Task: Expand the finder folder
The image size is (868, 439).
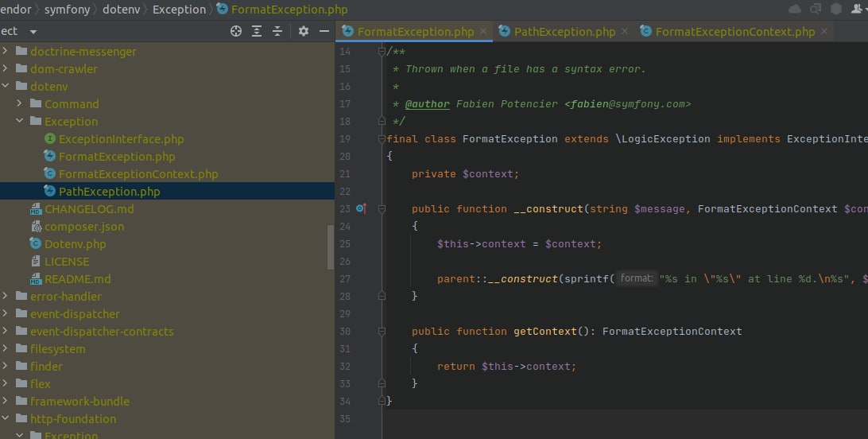Action: (5, 366)
